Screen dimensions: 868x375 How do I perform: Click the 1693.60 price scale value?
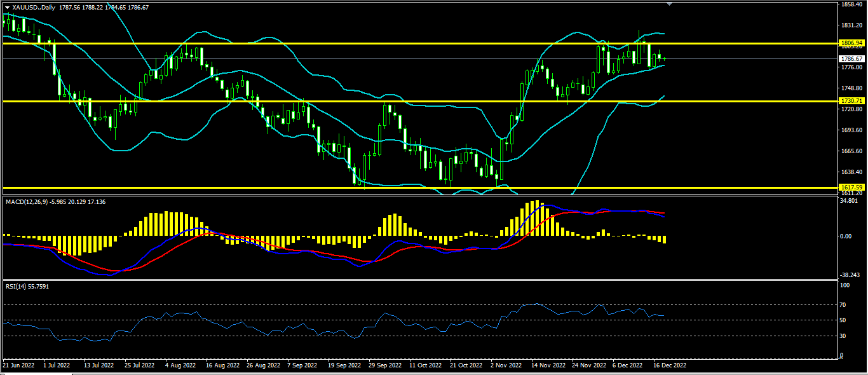click(850, 130)
